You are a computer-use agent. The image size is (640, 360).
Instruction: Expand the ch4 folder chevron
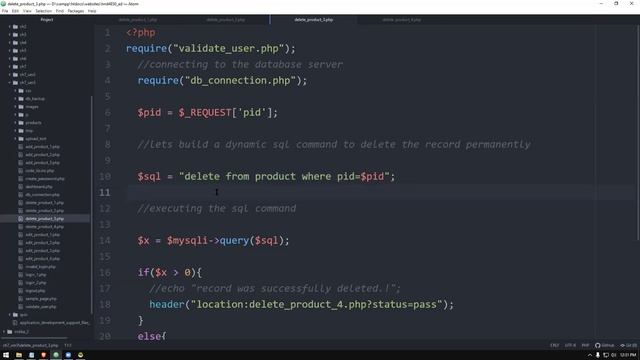pos(10,42)
